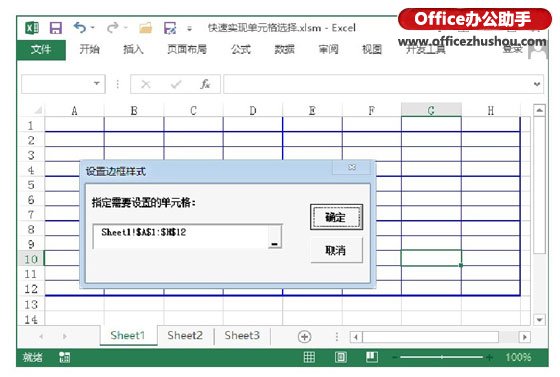Open the 文件 tab

pos(41,50)
